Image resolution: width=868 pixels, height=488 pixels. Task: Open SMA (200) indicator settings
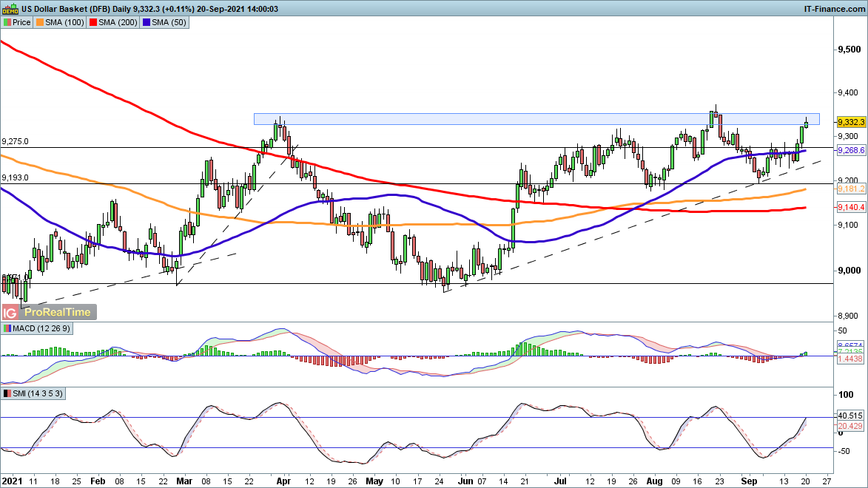point(113,23)
